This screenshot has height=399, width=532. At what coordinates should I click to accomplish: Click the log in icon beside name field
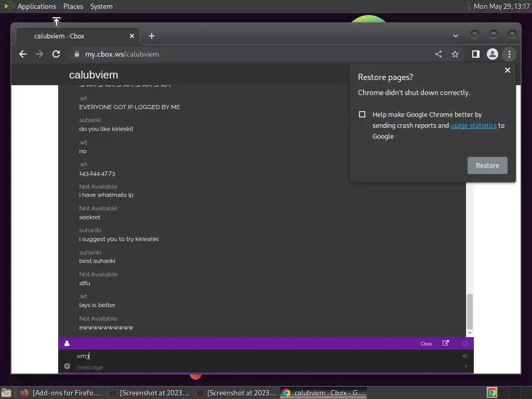[x=465, y=355]
